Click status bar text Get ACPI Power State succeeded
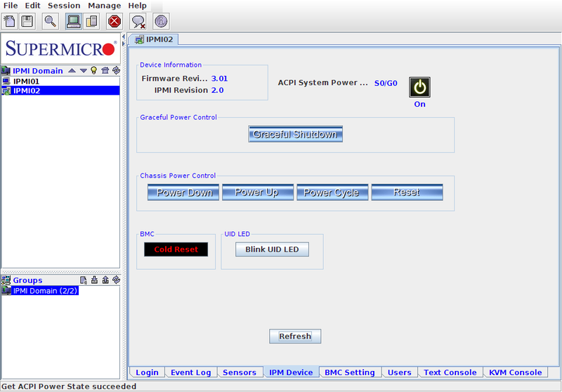Screen dimensions: 562x392 click(69, 386)
